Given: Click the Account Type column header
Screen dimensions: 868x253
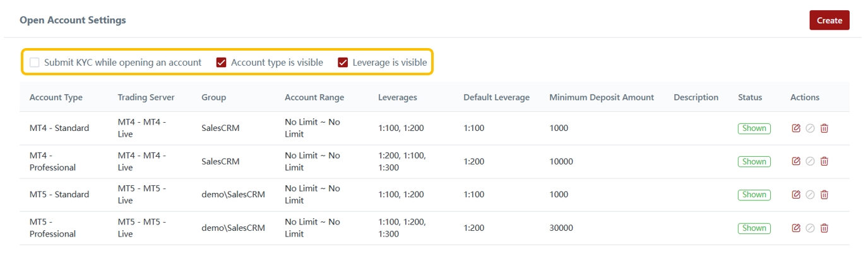Looking at the screenshot, I should 56,97.
